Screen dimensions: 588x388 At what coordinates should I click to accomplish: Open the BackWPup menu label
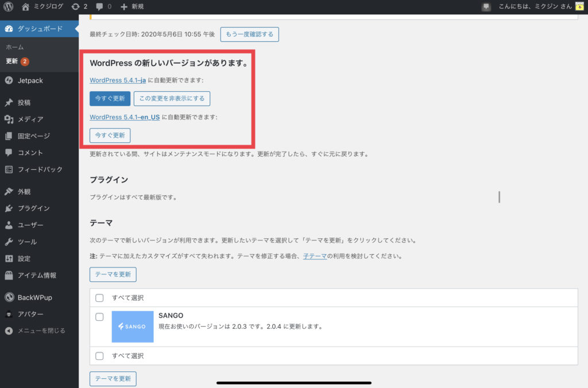tap(35, 297)
